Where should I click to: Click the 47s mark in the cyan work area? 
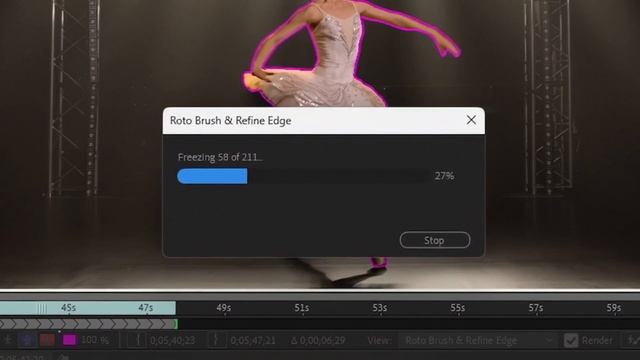point(146,308)
